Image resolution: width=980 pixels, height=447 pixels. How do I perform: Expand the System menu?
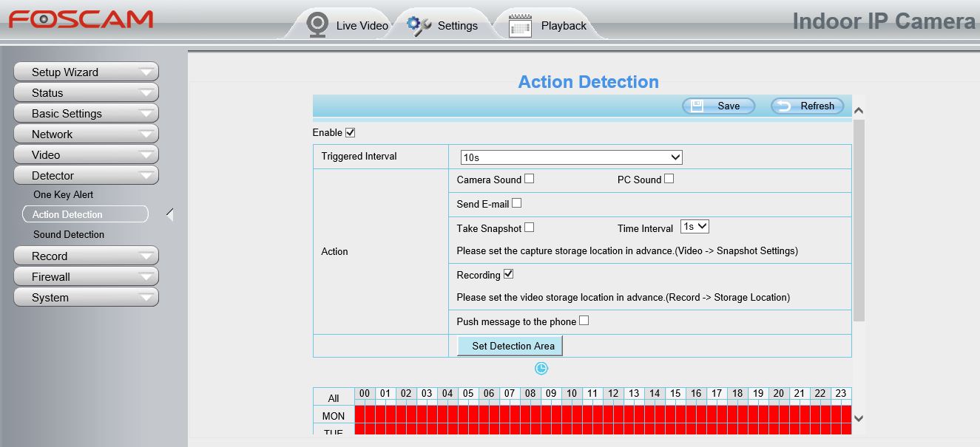[x=86, y=297]
